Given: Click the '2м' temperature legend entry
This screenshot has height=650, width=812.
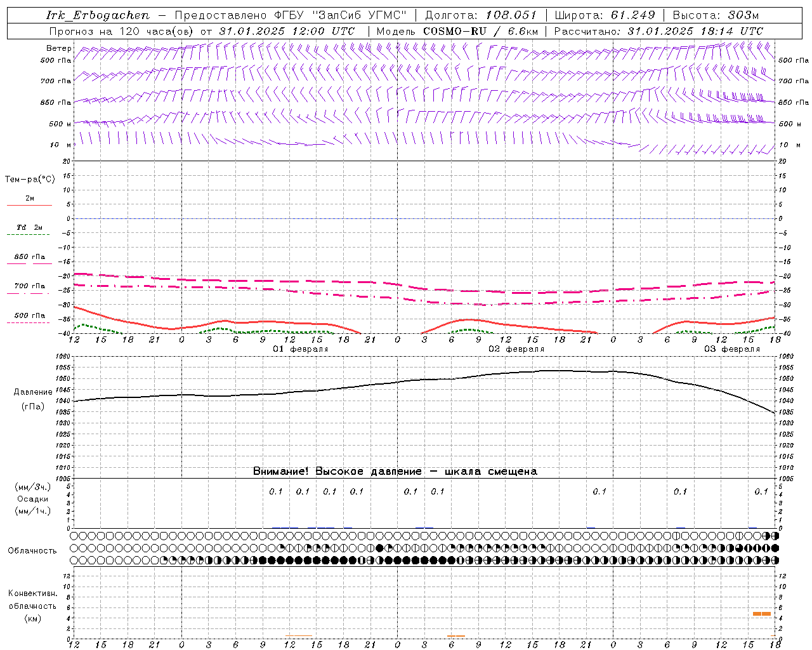Looking at the screenshot, I should click(30, 199).
